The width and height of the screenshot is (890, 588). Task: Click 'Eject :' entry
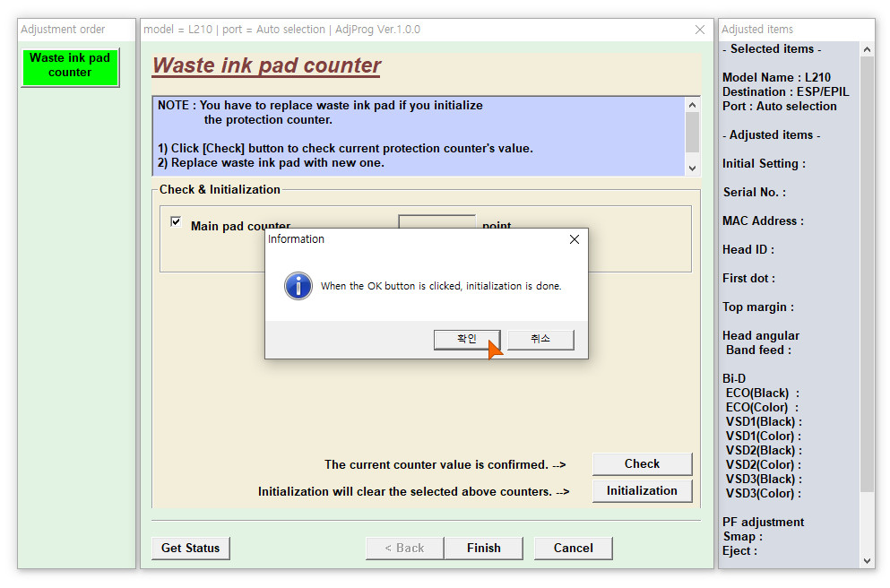coord(739,551)
